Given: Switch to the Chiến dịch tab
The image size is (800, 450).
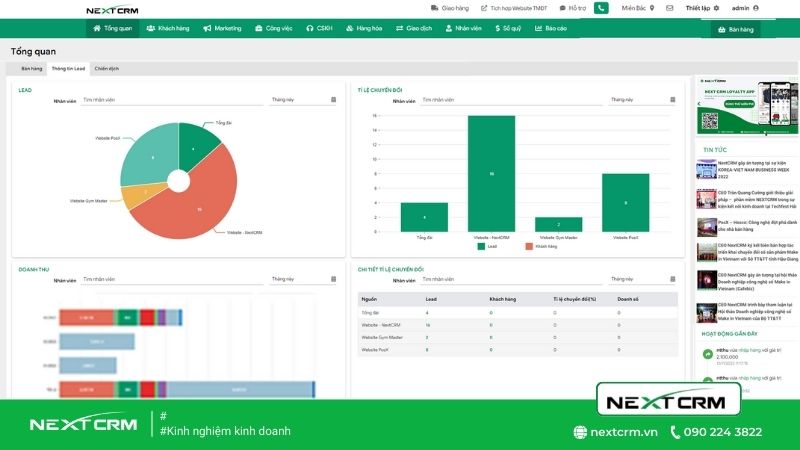Looking at the screenshot, I should 106,69.
